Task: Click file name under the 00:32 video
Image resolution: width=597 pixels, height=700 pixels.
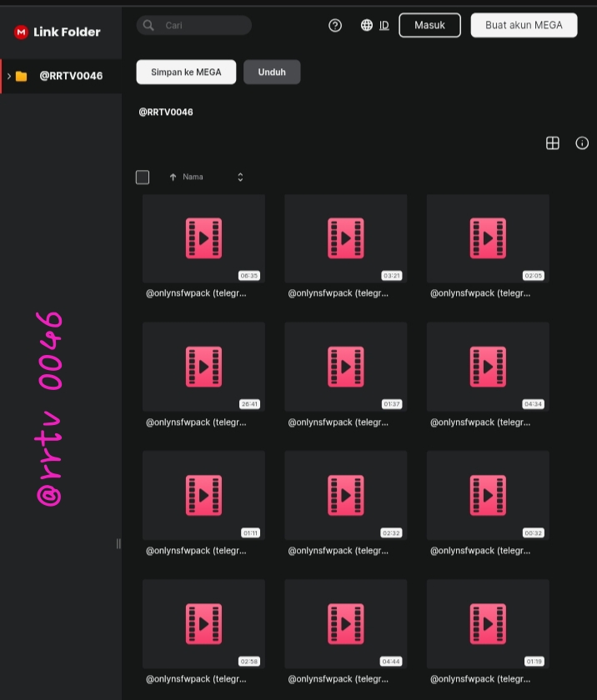Action: coord(480,551)
